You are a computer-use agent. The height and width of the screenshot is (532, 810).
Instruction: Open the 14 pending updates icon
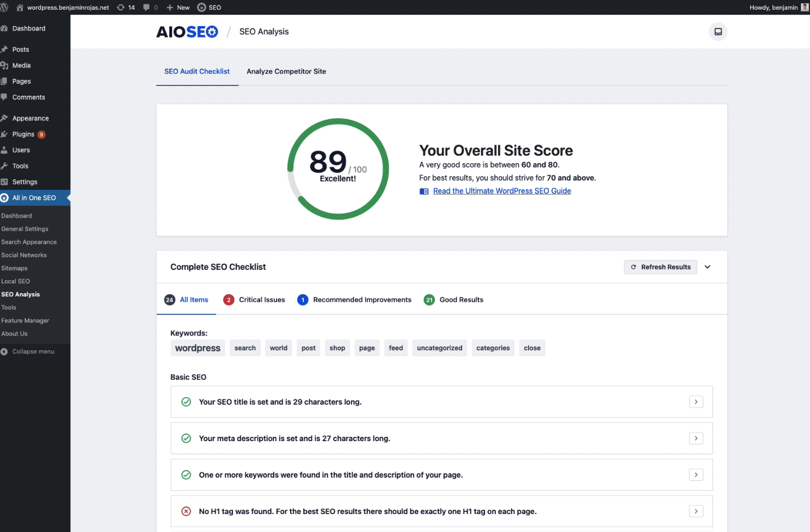coord(126,8)
